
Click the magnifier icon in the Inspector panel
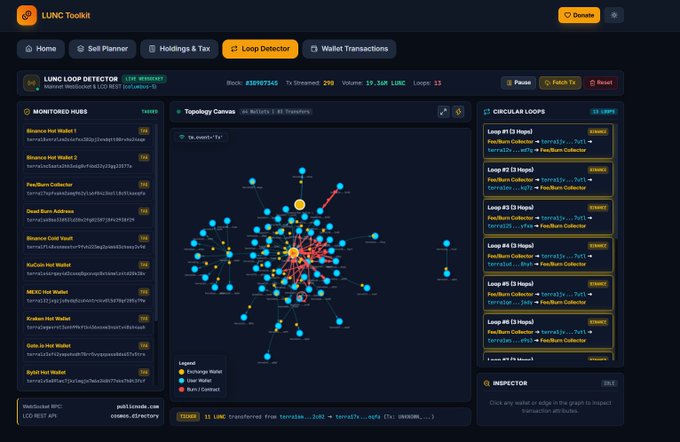point(487,383)
